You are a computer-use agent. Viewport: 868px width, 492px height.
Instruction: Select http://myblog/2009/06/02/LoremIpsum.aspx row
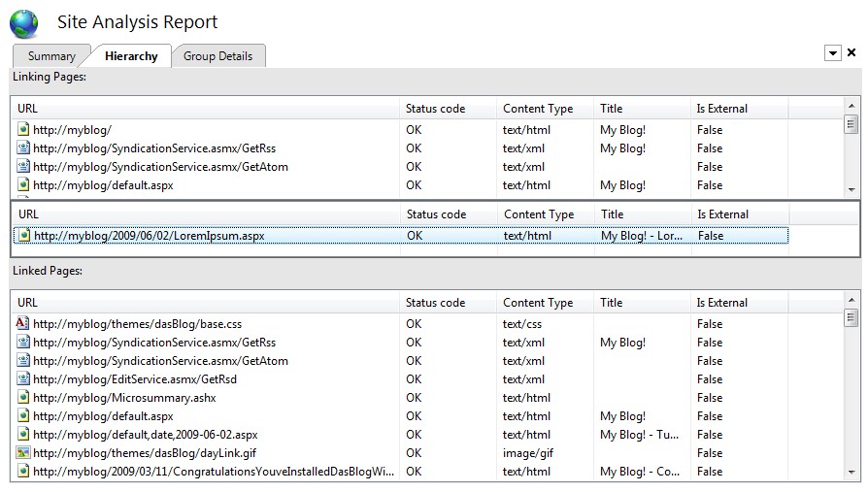click(x=401, y=235)
